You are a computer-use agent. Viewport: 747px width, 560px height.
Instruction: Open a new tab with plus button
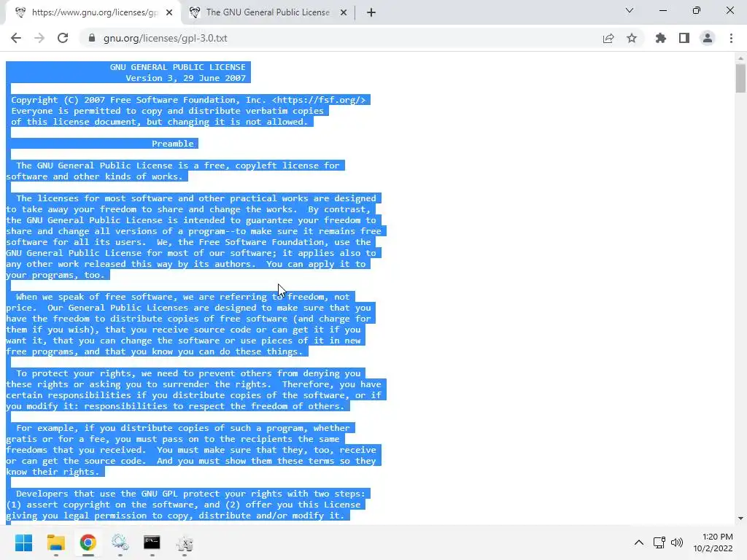(x=371, y=12)
